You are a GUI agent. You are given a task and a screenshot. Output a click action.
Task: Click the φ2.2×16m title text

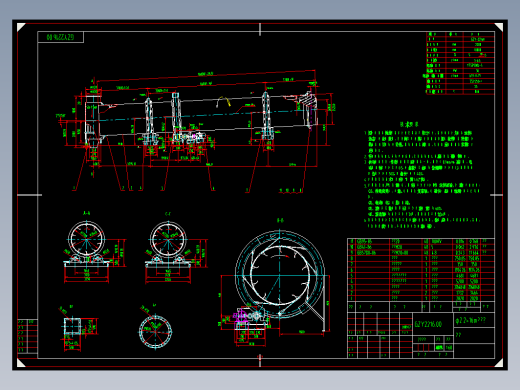coord(470,320)
